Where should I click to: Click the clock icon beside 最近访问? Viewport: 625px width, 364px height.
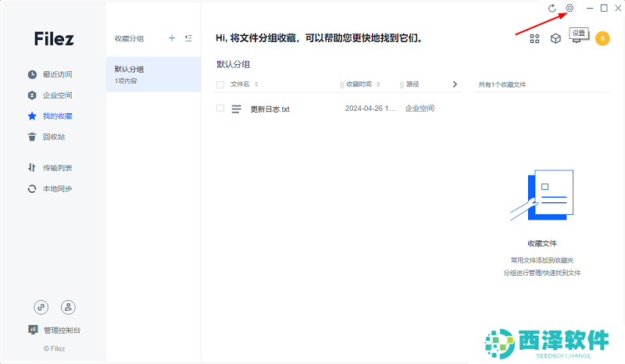tap(32, 74)
